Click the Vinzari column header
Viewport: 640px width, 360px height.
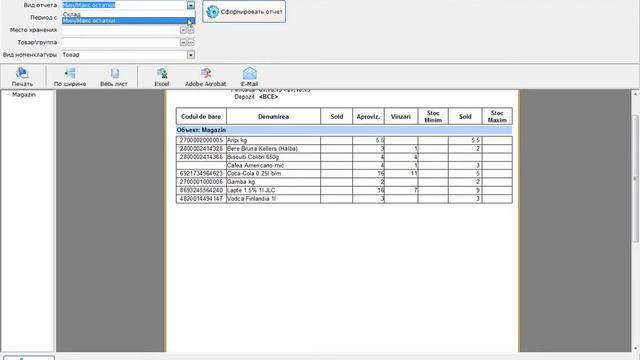pyautogui.click(x=401, y=116)
